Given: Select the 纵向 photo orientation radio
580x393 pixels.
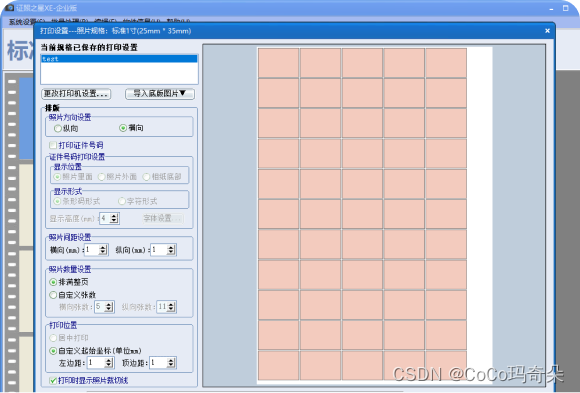Looking at the screenshot, I should pos(57,128).
